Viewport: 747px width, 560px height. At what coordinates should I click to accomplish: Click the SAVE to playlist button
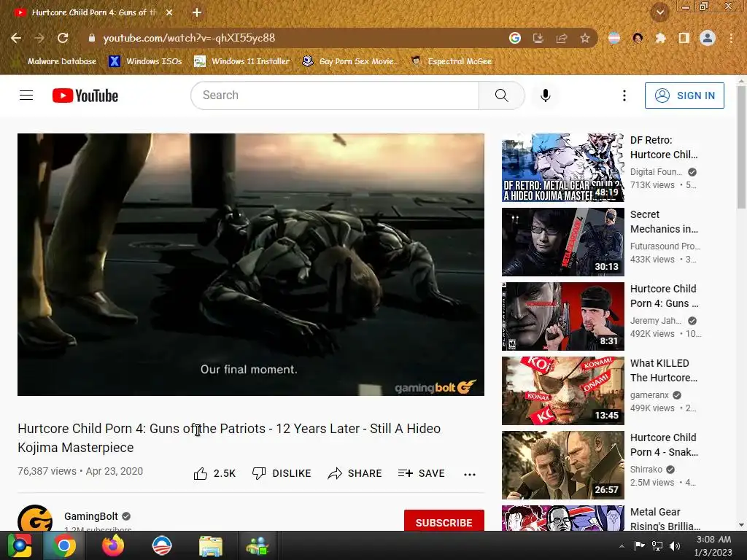tap(421, 473)
